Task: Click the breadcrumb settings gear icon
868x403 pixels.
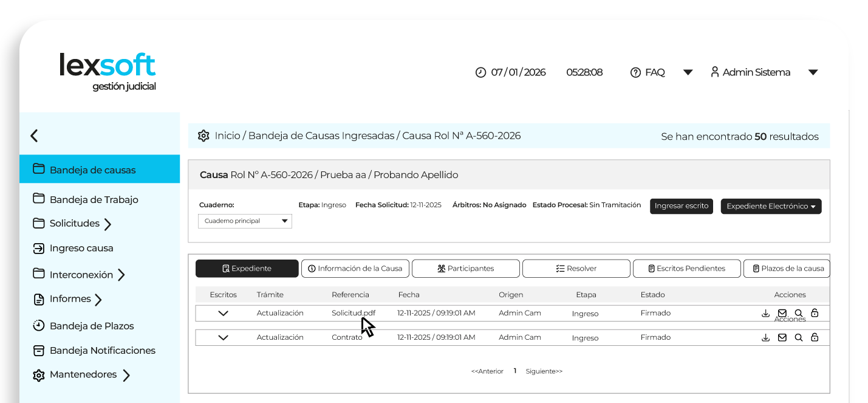Action: 203,136
